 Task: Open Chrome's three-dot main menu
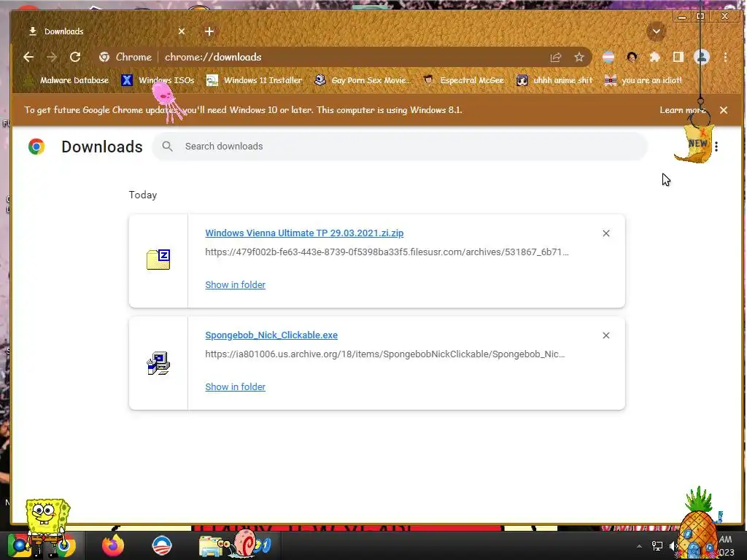click(726, 58)
